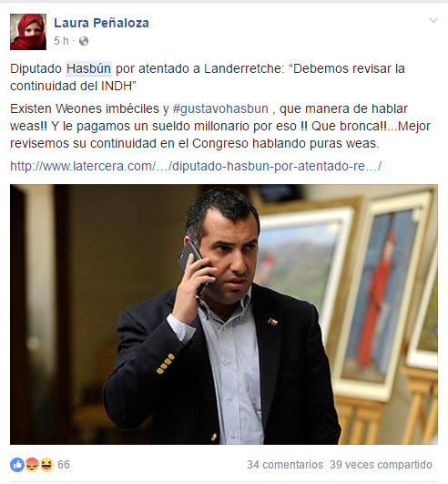The width and height of the screenshot is (448, 484).
Task: Click the flag lapel pin on jacket
Action: [273, 322]
